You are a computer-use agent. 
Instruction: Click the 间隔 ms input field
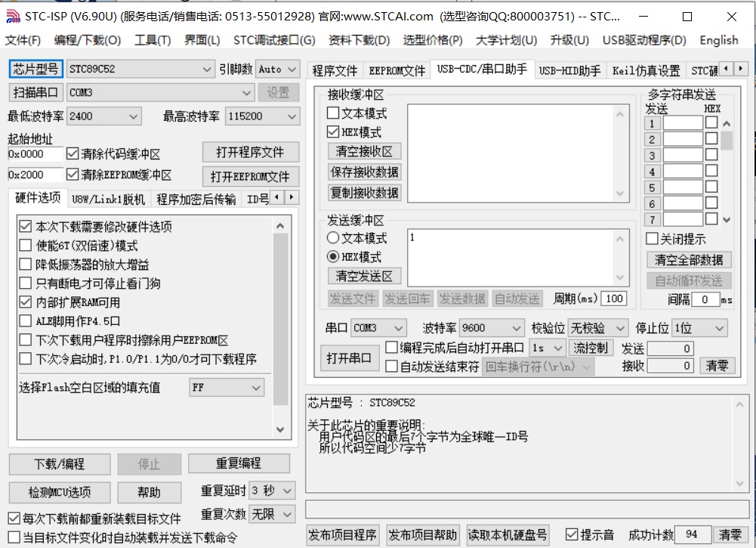(x=705, y=299)
